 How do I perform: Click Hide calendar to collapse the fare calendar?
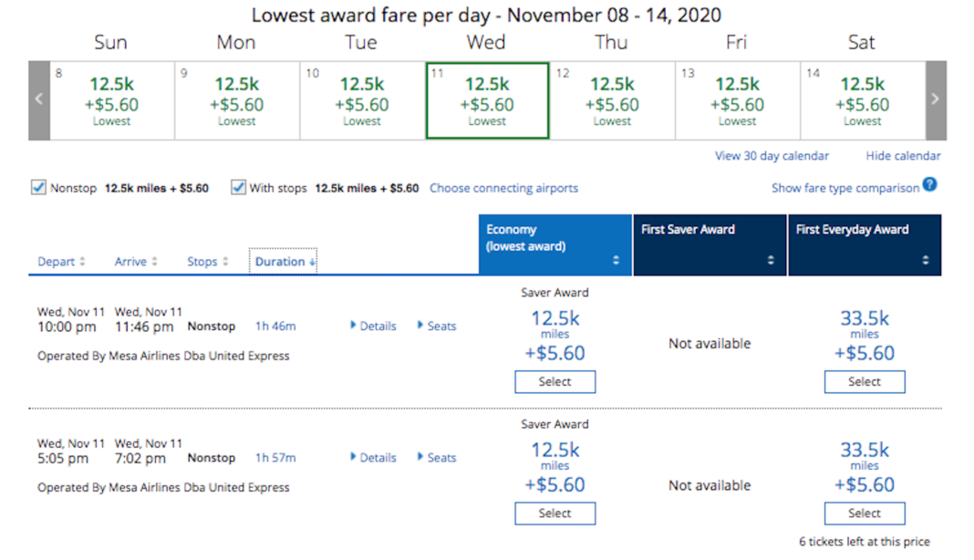pyautogui.click(x=902, y=155)
